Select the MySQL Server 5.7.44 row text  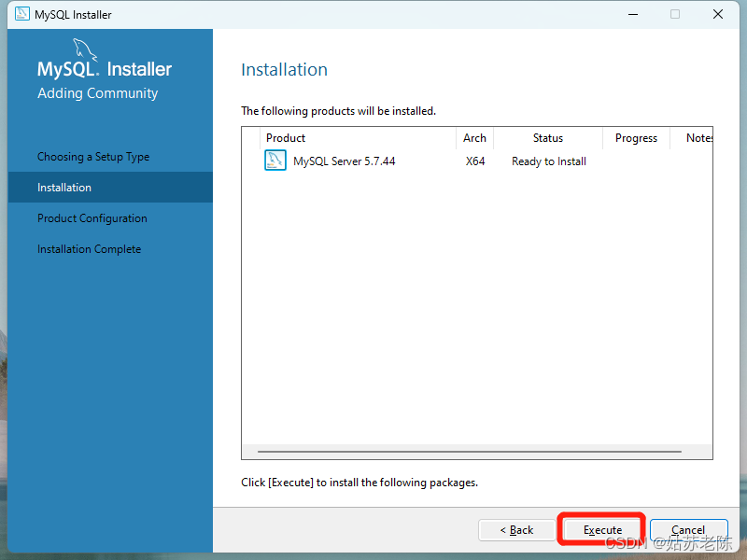pos(344,161)
